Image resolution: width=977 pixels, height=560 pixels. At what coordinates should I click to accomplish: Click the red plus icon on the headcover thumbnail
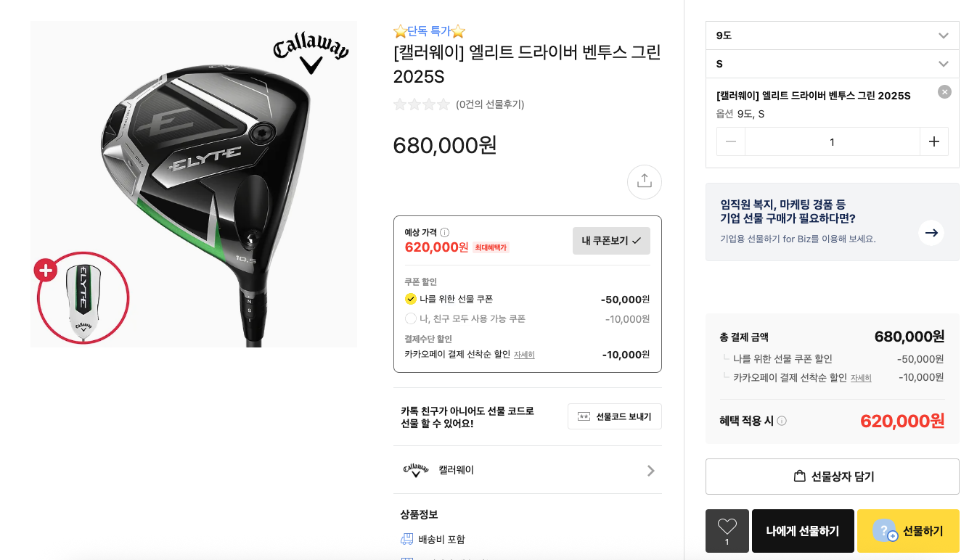[45, 271]
